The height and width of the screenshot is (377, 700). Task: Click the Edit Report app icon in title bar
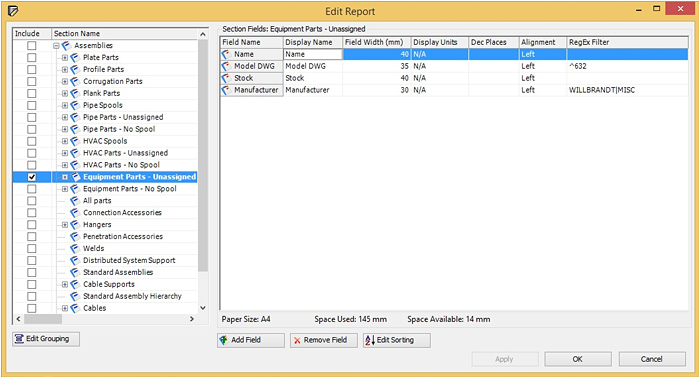pos(13,11)
